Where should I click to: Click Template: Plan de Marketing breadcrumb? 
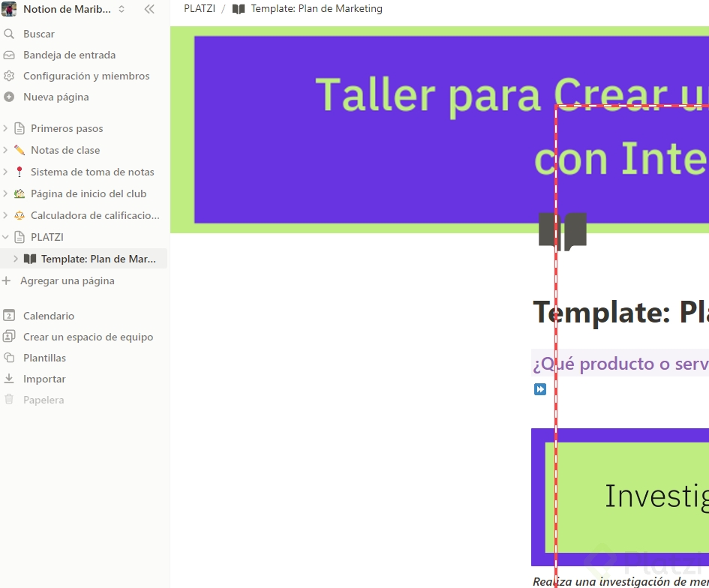pos(317,8)
